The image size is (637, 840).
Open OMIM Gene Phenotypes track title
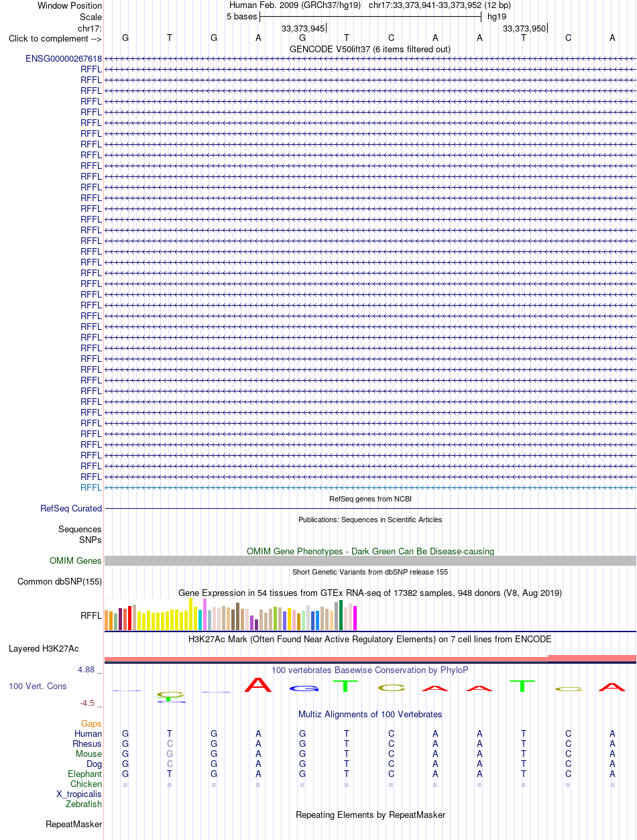coord(370,551)
